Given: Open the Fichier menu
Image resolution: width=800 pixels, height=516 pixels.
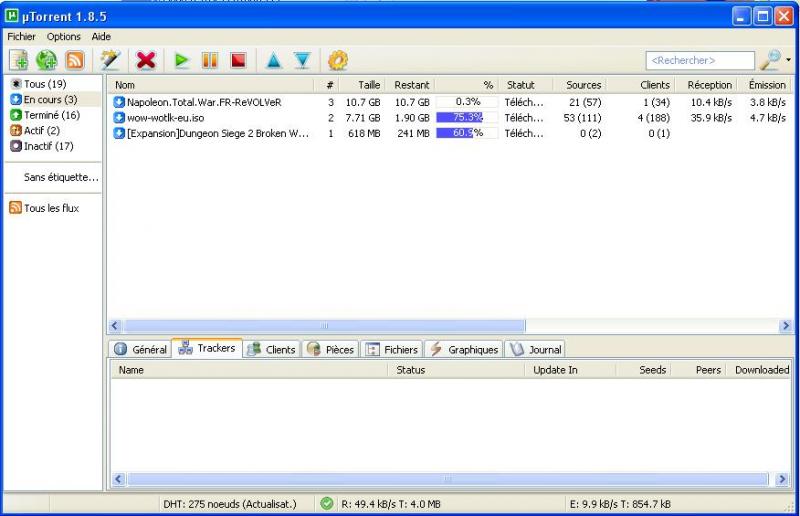Looking at the screenshot, I should tap(21, 37).
